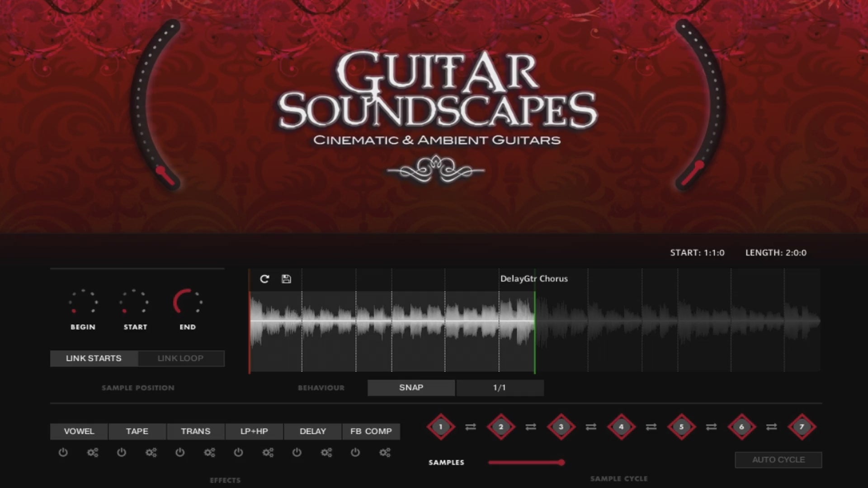Open the SNAP behaviour selector
Screen dimensions: 868x488
pyautogui.click(x=411, y=388)
